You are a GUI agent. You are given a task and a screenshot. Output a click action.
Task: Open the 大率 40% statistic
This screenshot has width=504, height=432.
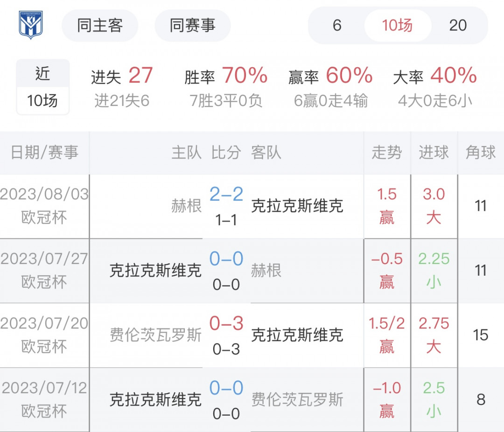tap(435, 87)
